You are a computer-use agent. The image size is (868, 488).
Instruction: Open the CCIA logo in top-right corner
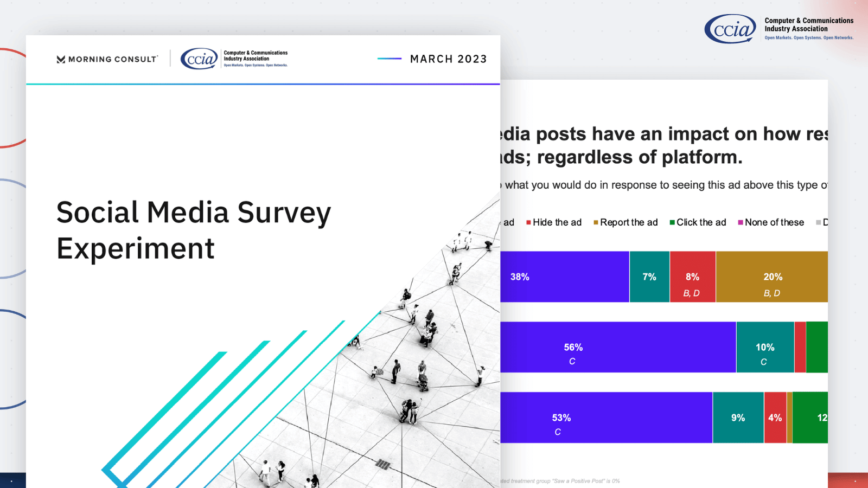pos(730,29)
